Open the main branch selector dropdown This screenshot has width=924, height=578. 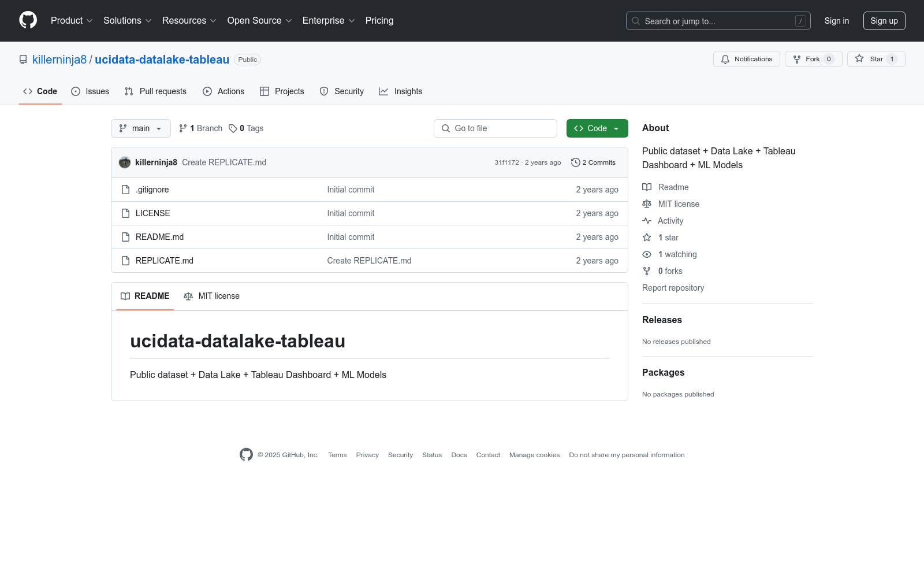[141, 128]
